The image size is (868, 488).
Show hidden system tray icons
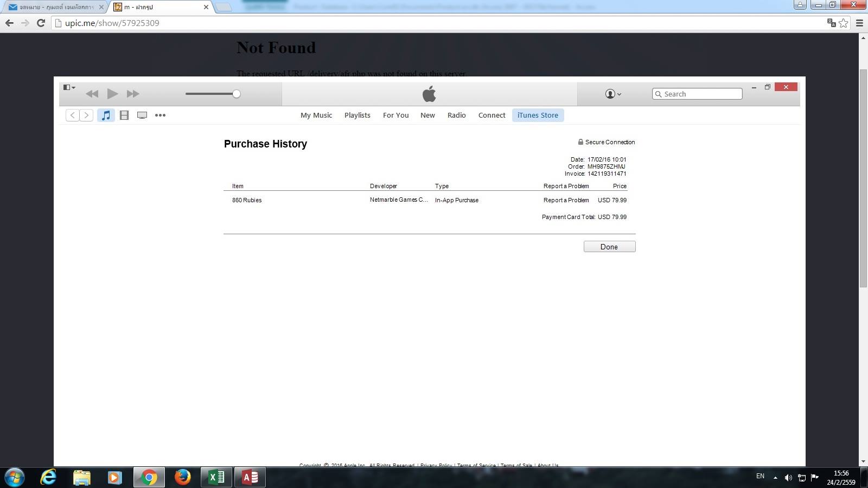point(775,478)
